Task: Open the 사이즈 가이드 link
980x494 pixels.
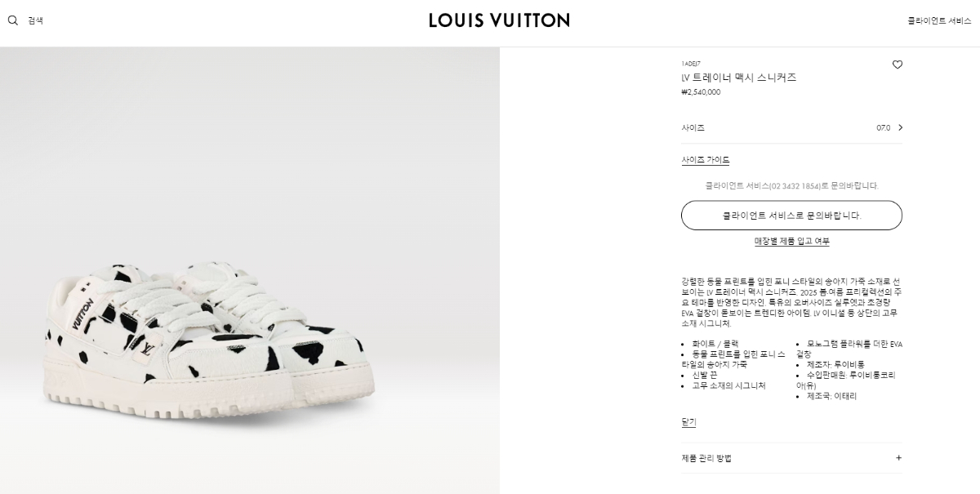Action: click(706, 160)
